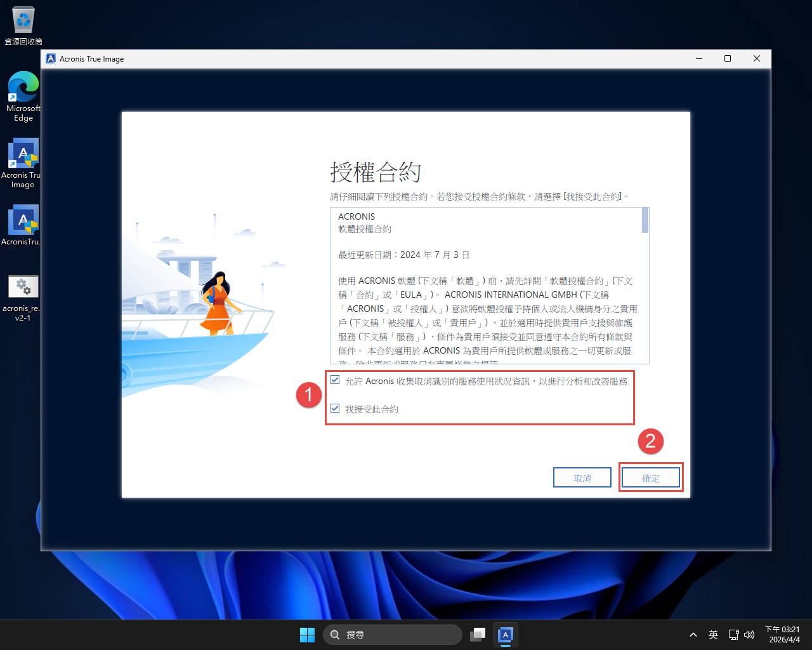Screen dimensions: 812x650
Task: Click the taskbar search box 搜尋
Action: click(393, 635)
